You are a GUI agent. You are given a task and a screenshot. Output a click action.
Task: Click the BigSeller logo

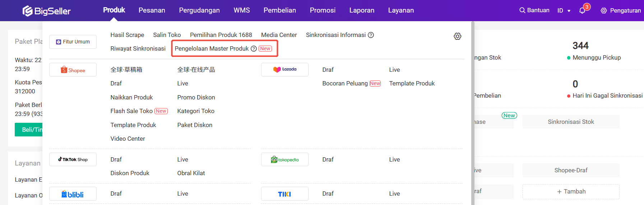[x=47, y=11]
